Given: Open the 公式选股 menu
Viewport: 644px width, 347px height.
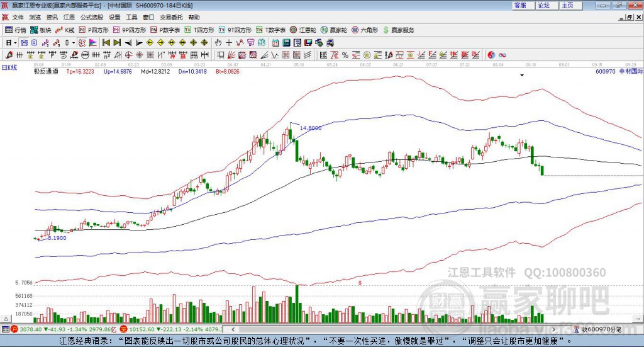Looking at the screenshot, I should coord(91,18).
